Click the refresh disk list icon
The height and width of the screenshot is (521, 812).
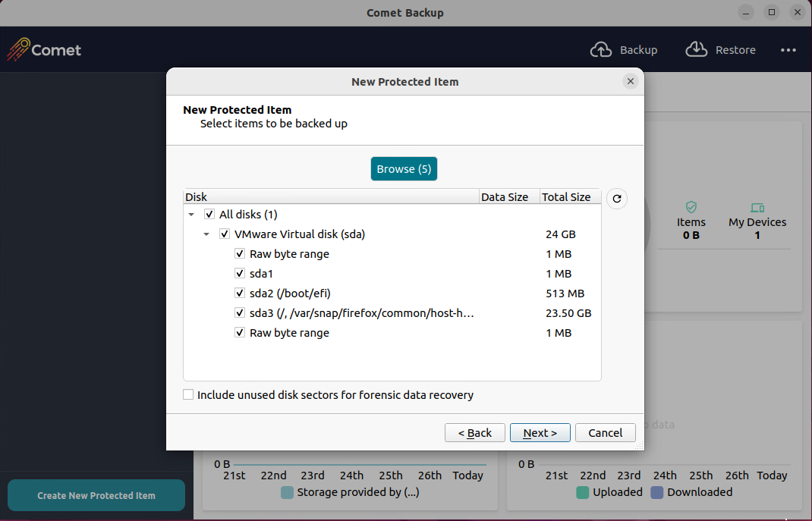pos(617,199)
